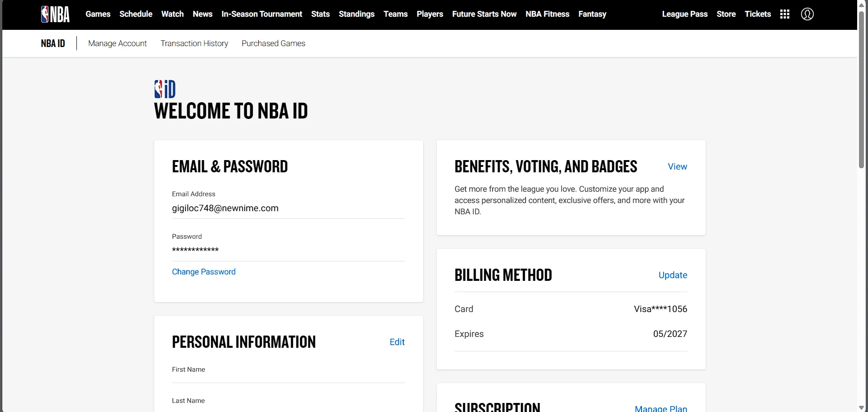
Task: Open the user profile icon
Action: click(807, 14)
